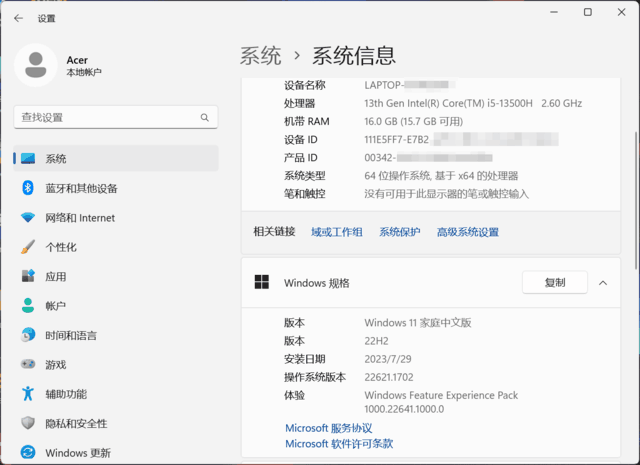Click the 操作系统版本 label
Viewport: 640px width, 465px height.
coord(315,377)
